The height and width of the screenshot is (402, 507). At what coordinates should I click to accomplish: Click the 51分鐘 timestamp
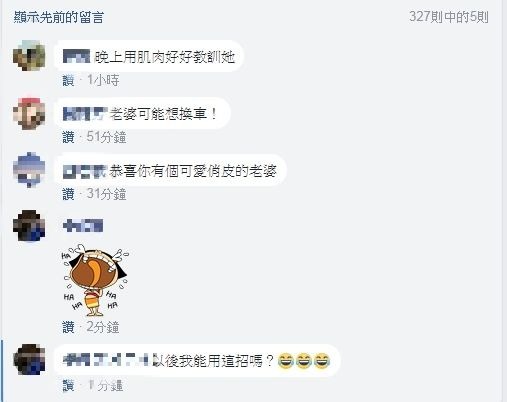[106, 137]
